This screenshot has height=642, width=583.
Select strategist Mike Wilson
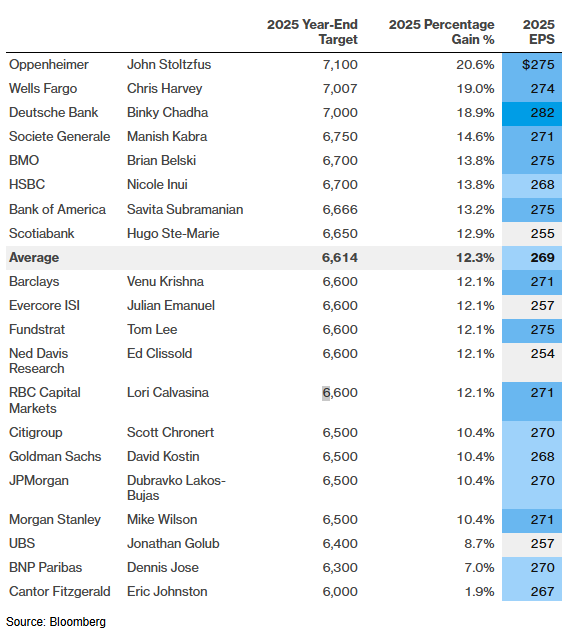click(162, 520)
